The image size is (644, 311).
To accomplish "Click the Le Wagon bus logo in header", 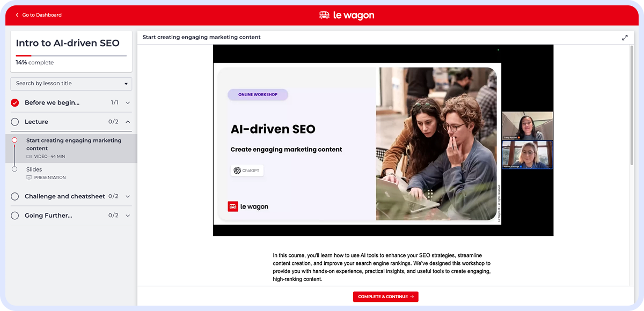I will click(324, 15).
